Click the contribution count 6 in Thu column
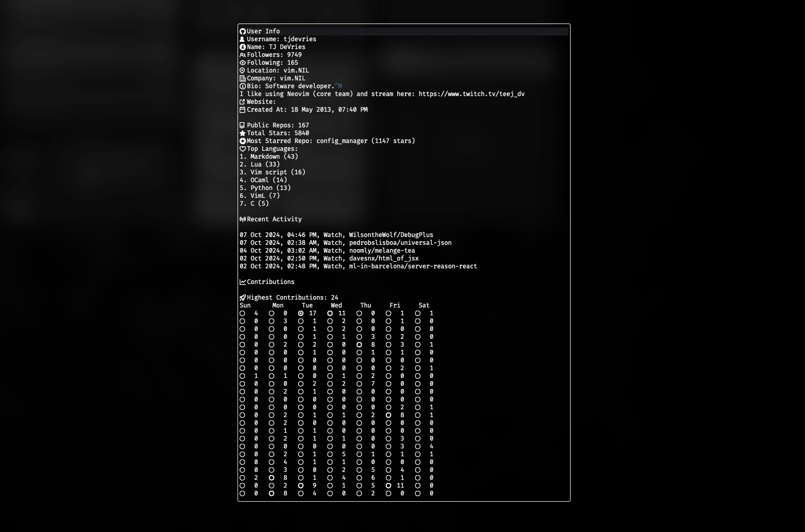805x532 pixels. pos(373,478)
